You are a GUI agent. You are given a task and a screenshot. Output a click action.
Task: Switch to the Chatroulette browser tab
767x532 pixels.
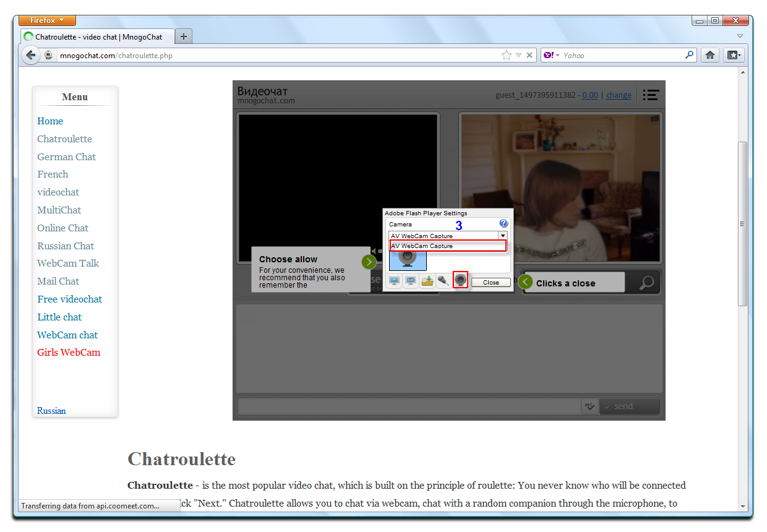click(x=98, y=36)
